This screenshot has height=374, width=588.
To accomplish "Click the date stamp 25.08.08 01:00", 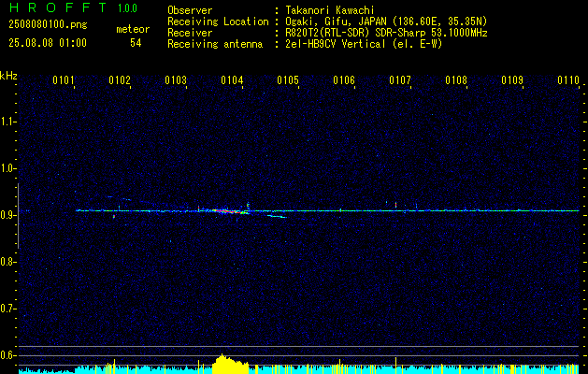I will pos(48,43).
